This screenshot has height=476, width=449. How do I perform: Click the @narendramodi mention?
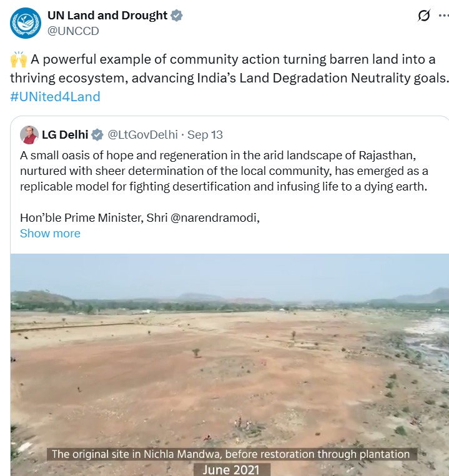pos(214,218)
